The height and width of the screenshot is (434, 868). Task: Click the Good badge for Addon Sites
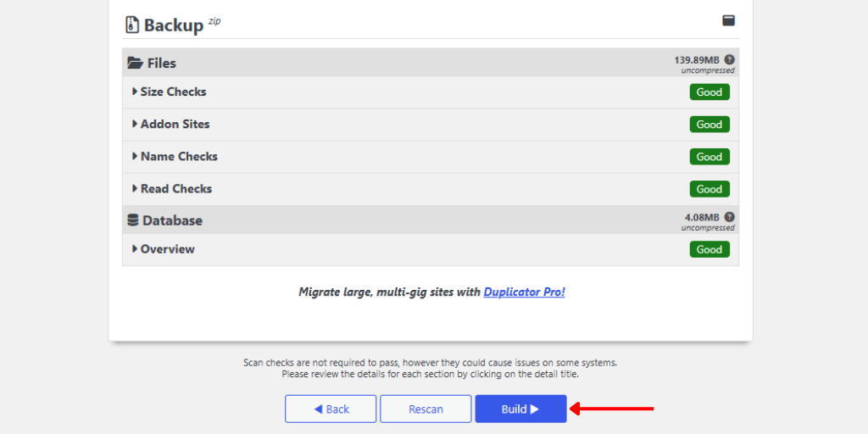709,125
